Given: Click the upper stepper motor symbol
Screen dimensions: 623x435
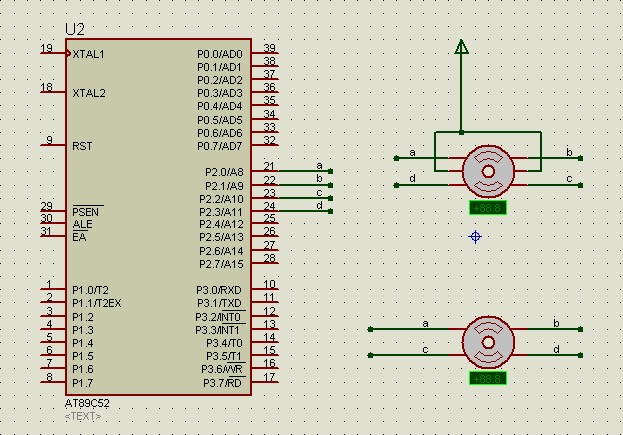Looking at the screenshot, I should (488, 172).
